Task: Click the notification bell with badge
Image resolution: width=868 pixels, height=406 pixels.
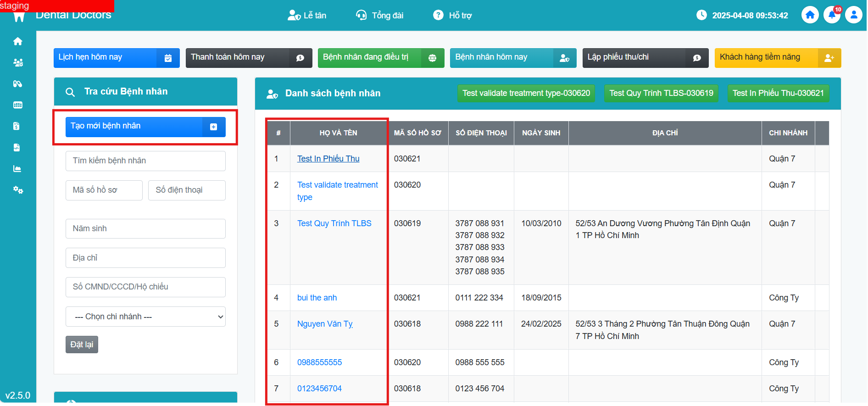Action: [x=832, y=15]
